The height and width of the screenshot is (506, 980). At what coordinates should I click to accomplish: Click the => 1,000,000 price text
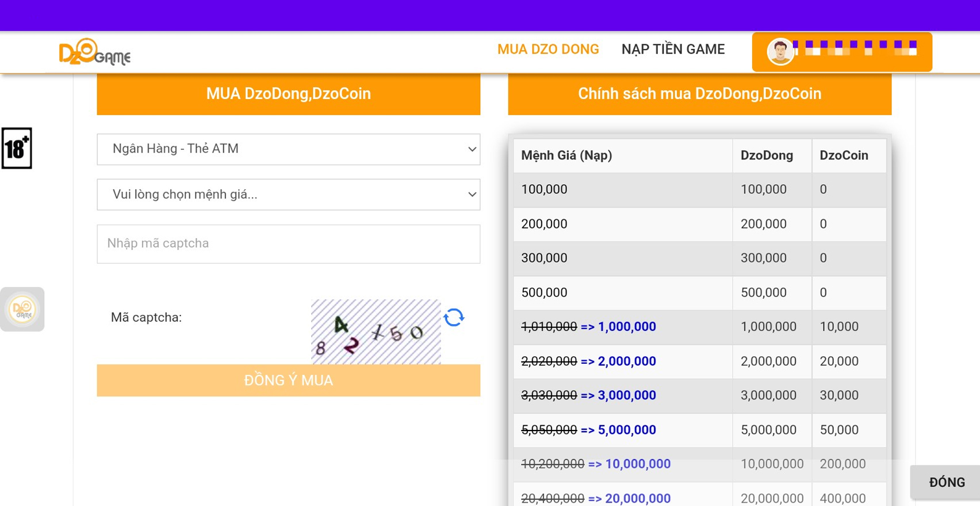[618, 327]
